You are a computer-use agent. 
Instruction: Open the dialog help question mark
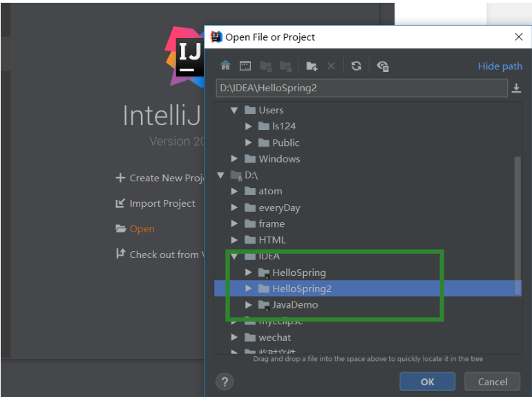coord(225,381)
